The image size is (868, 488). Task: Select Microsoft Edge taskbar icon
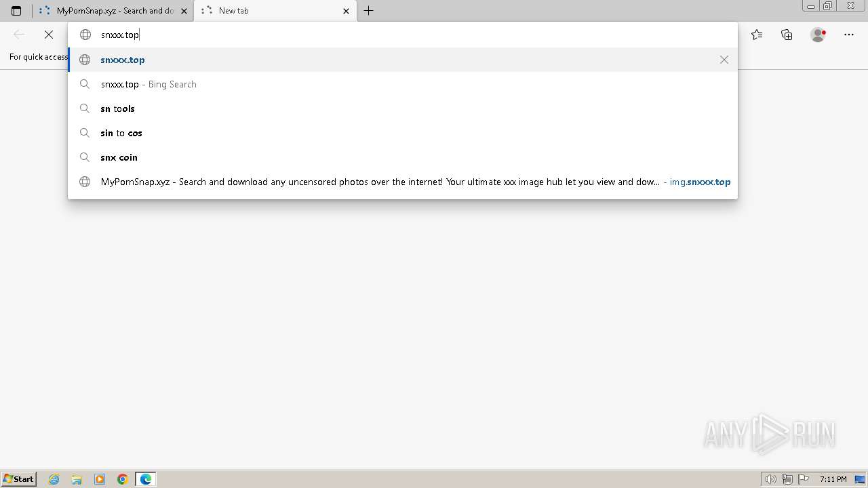146,479
